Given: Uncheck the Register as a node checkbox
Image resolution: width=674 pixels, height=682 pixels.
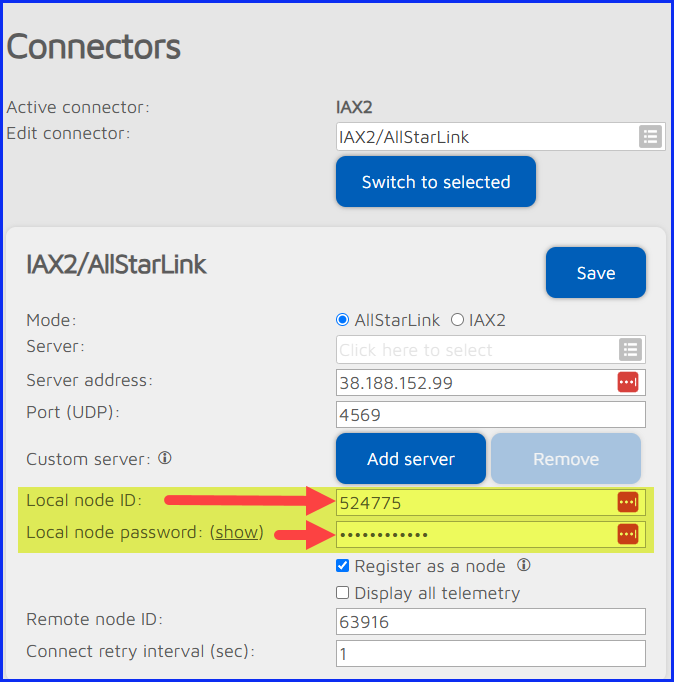Looking at the screenshot, I should tap(343, 566).
